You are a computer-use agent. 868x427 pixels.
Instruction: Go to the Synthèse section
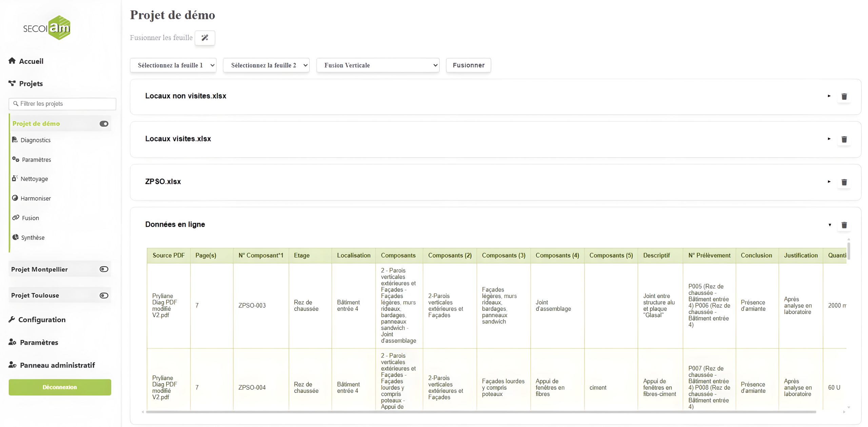(33, 238)
